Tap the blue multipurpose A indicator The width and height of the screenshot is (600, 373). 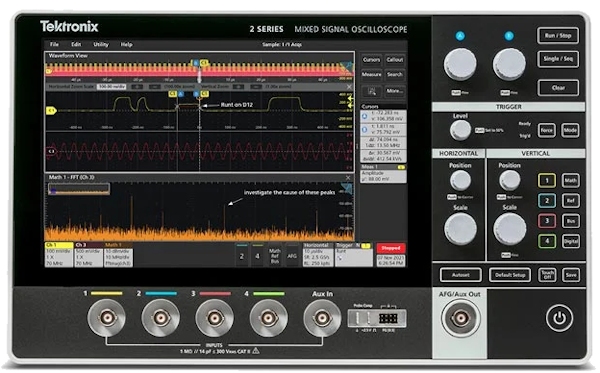point(460,36)
